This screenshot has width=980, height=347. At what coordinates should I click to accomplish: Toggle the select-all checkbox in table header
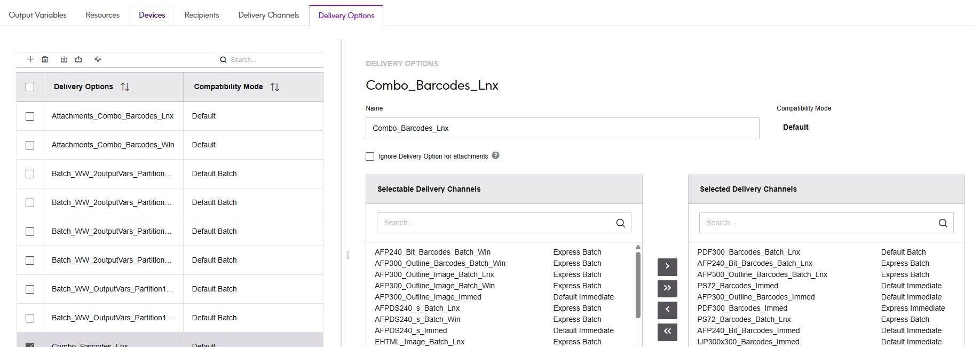coord(30,87)
